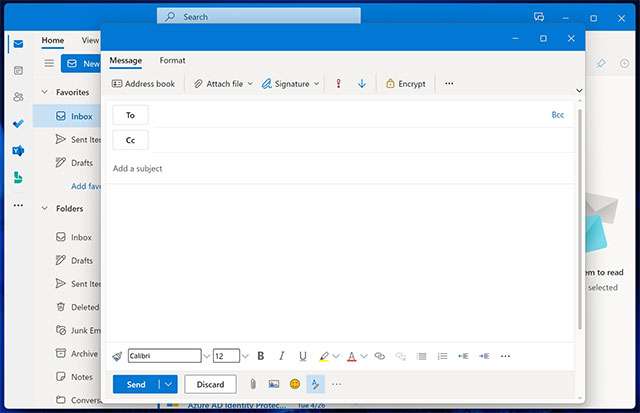The height and width of the screenshot is (413, 640).
Task: Select the View tab in main window
Action: pos(90,40)
